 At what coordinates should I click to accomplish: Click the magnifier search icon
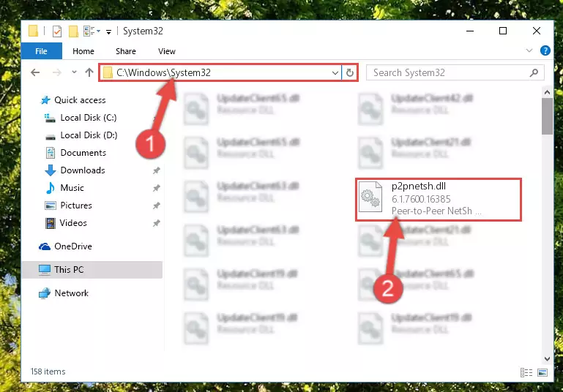(534, 73)
